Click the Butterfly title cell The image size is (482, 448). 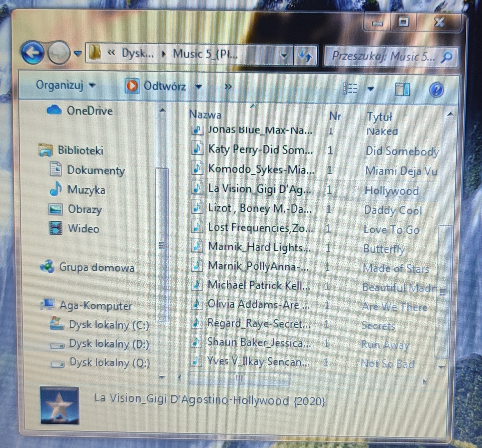[x=384, y=249]
